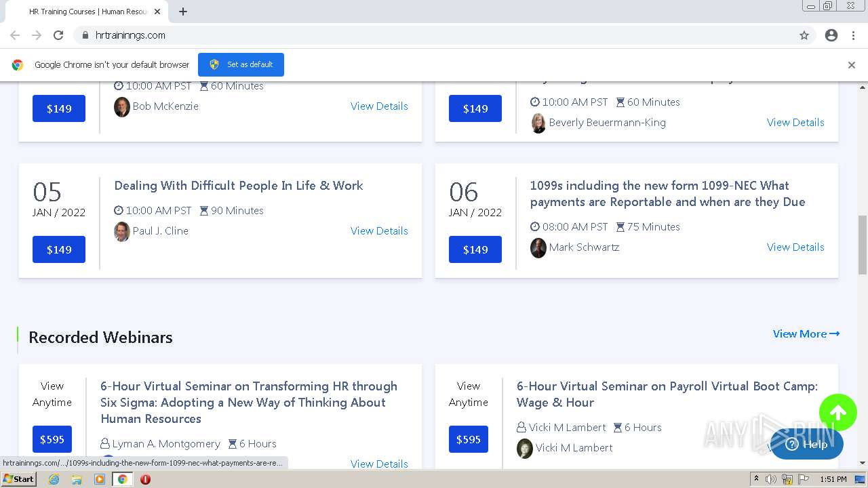This screenshot has height=488, width=868.
Task: Click the $595 price button for Payroll Boot Camp
Action: (468, 439)
